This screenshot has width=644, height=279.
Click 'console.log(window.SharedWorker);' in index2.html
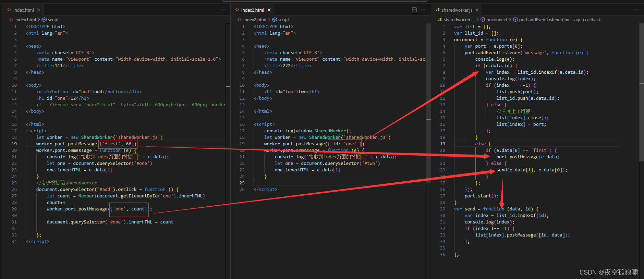[308, 131]
